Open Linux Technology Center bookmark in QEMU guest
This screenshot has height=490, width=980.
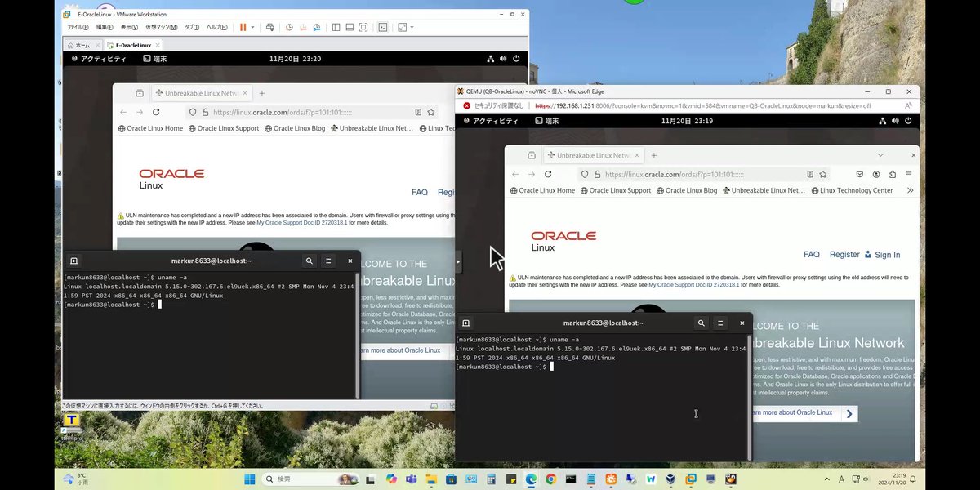(x=851, y=190)
